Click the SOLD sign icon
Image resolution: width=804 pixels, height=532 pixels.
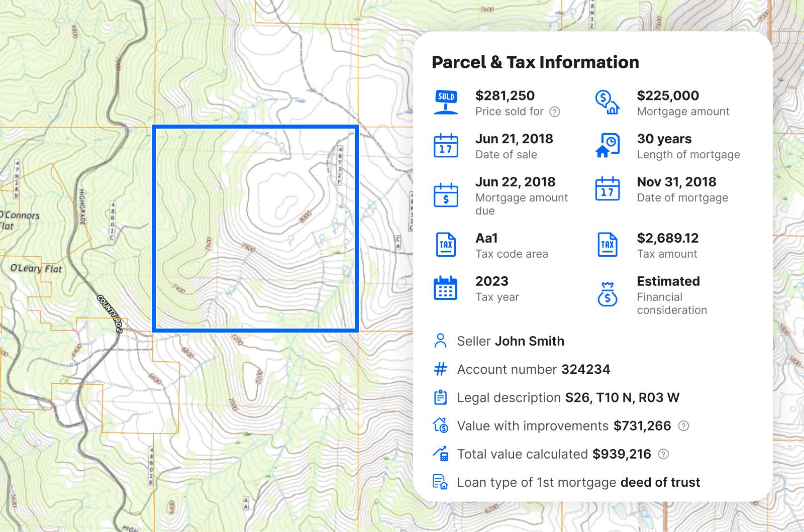click(446, 102)
